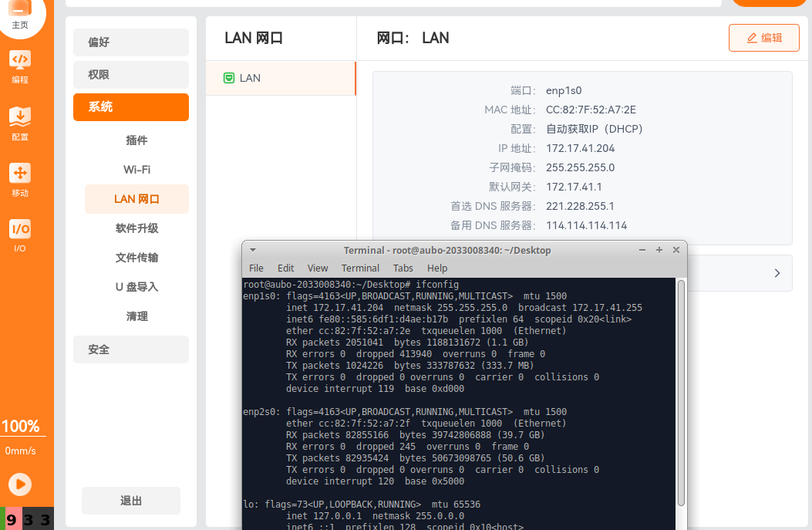Click the 100% speed slider indicator
This screenshot has height=530, width=812.
tap(20, 427)
